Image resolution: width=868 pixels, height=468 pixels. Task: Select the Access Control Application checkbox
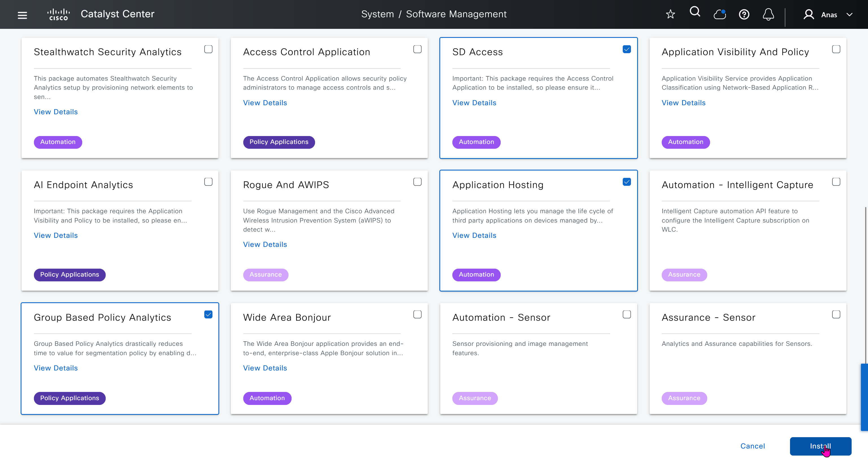click(x=417, y=49)
